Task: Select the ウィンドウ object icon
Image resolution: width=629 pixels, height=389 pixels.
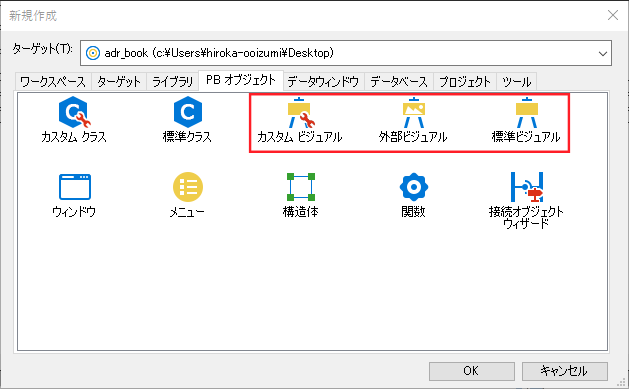Action: click(75, 186)
